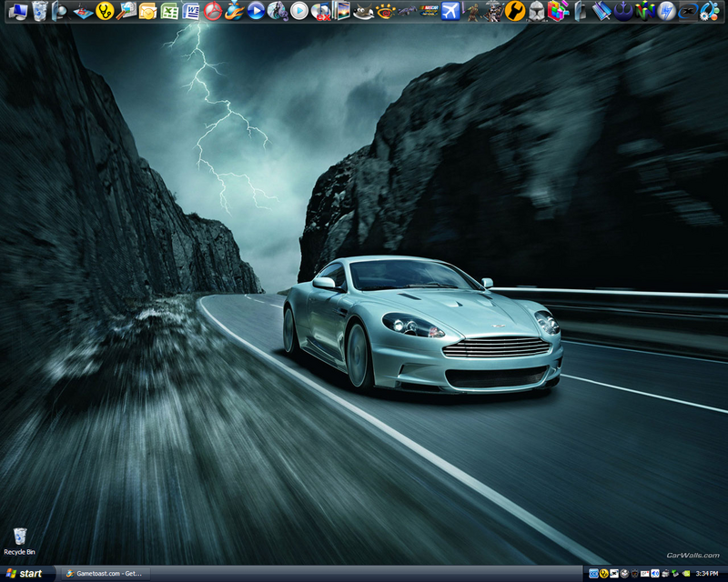Open Adobe Acrobat Reader red icon
The height and width of the screenshot is (582, 728).
click(x=213, y=11)
